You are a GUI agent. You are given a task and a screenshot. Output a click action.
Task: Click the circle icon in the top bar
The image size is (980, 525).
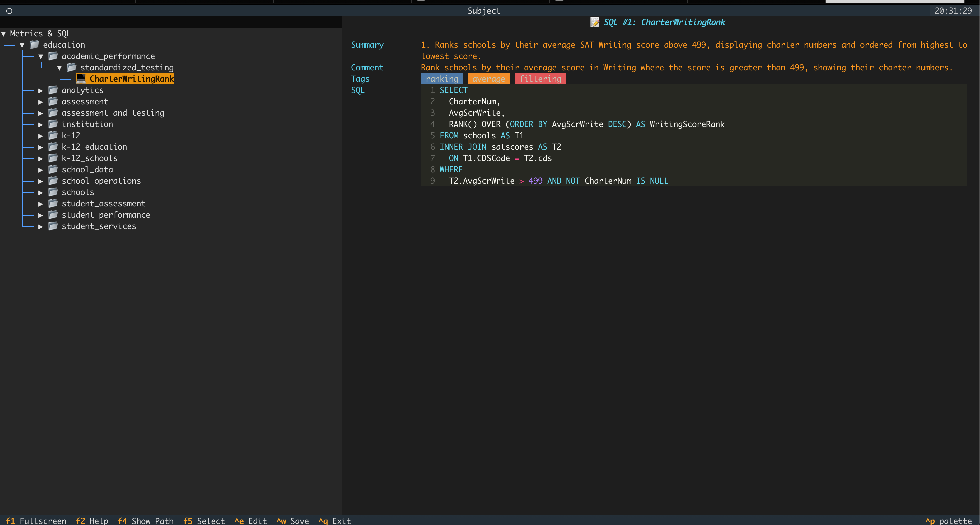pyautogui.click(x=9, y=11)
